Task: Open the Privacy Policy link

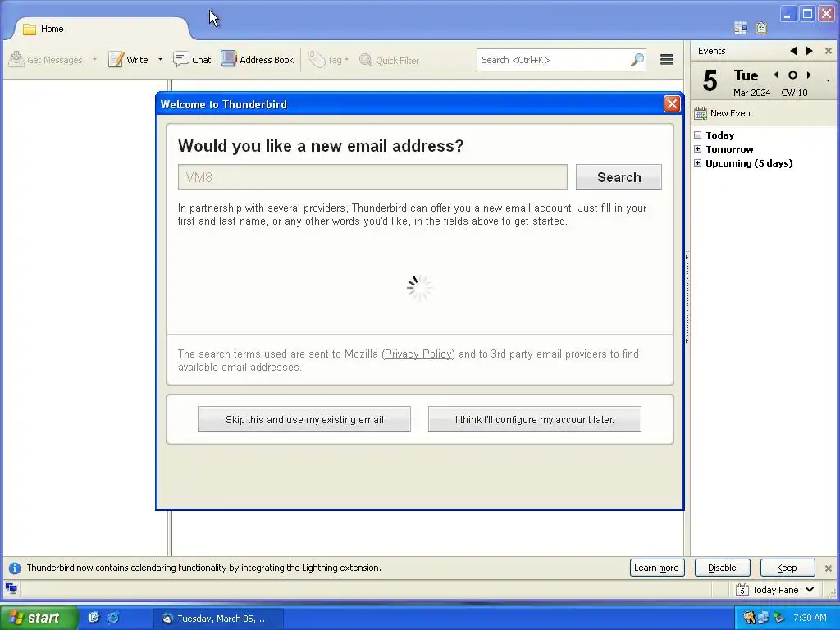Action: pos(418,354)
